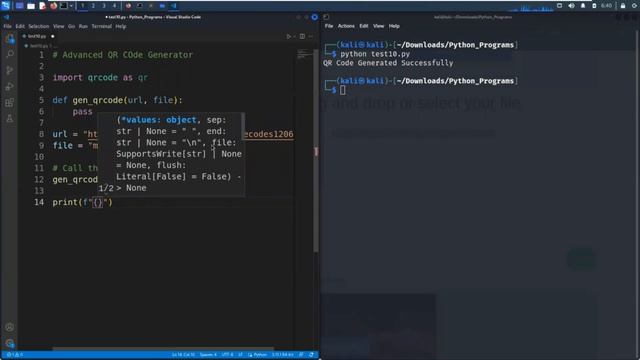Click the Ln, Col status bar indicator
The height and width of the screenshot is (360, 640).
[183, 355]
